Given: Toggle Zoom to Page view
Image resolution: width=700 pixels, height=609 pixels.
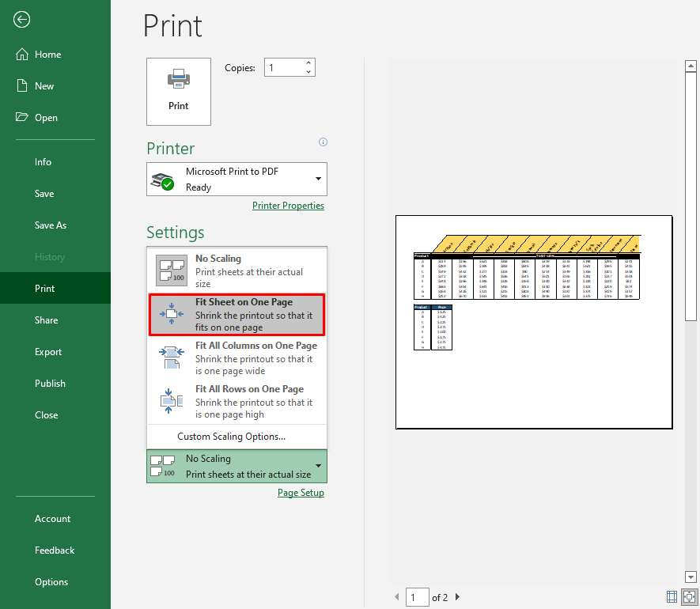Looking at the screenshot, I should 687,596.
